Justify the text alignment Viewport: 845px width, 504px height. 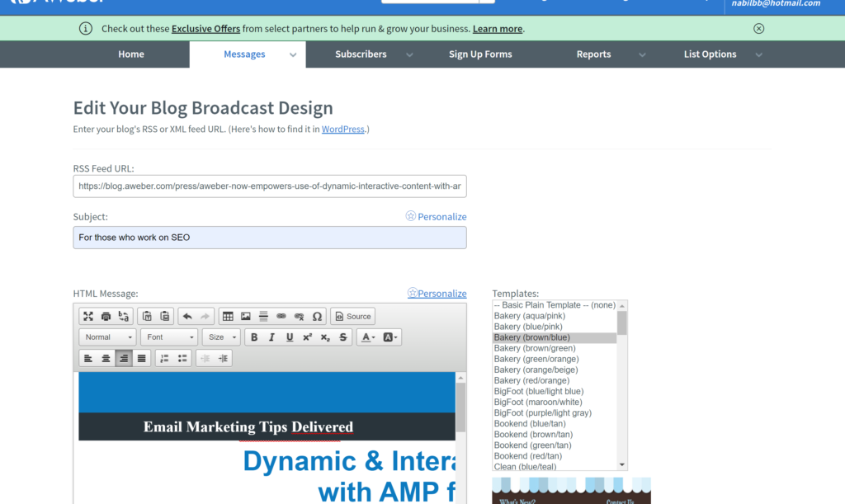pyautogui.click(x=142, y=358)
